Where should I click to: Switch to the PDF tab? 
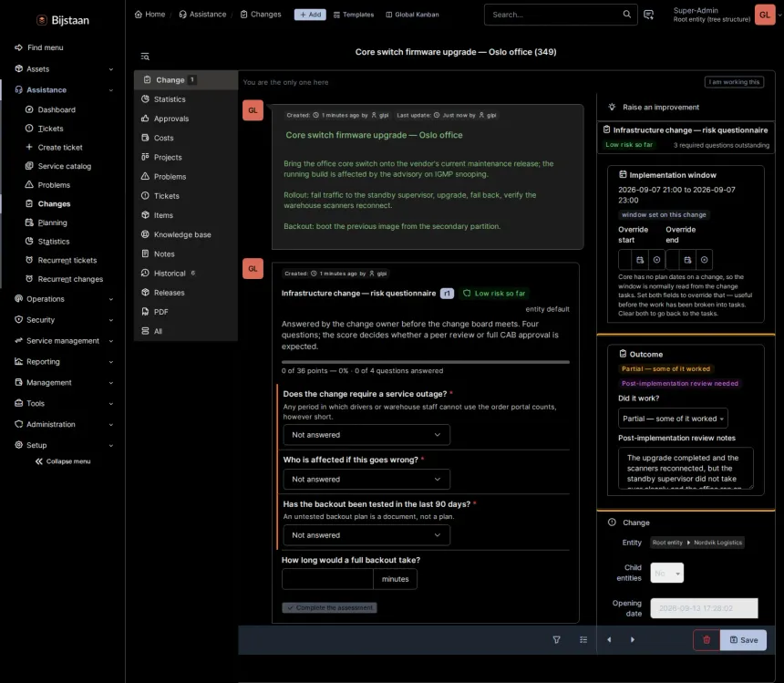point(186,312)
